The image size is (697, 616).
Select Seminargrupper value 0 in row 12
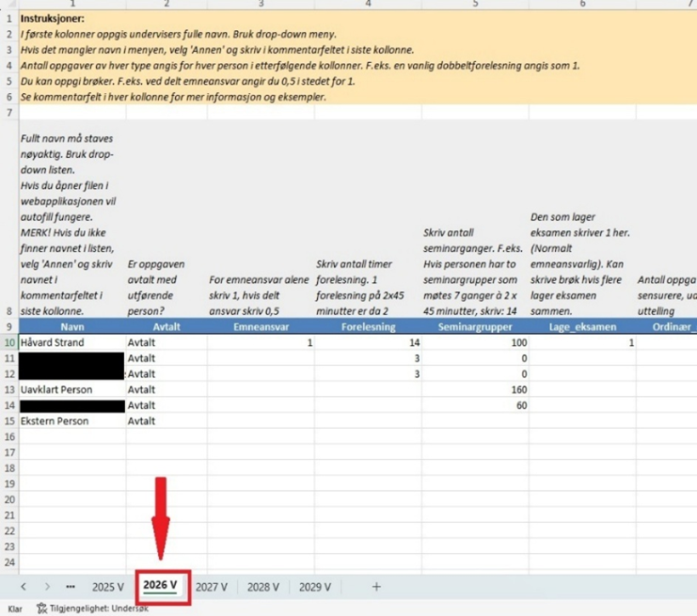click(x=475, y=374)
